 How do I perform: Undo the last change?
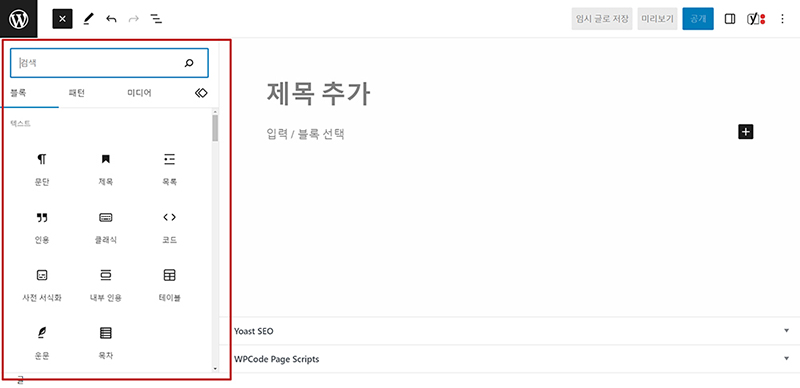[111, 19]
